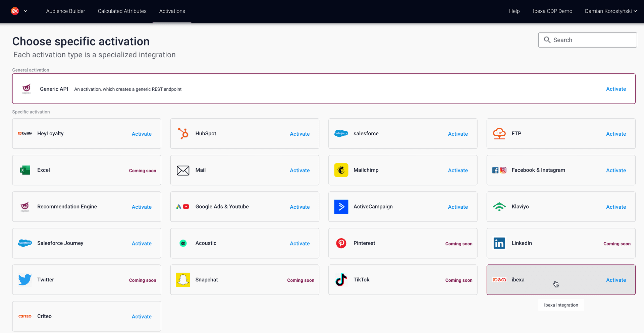Open the Audience Builder tab
Image resolution: width=644 pixels, height=333 pixels.
[65, 11]
